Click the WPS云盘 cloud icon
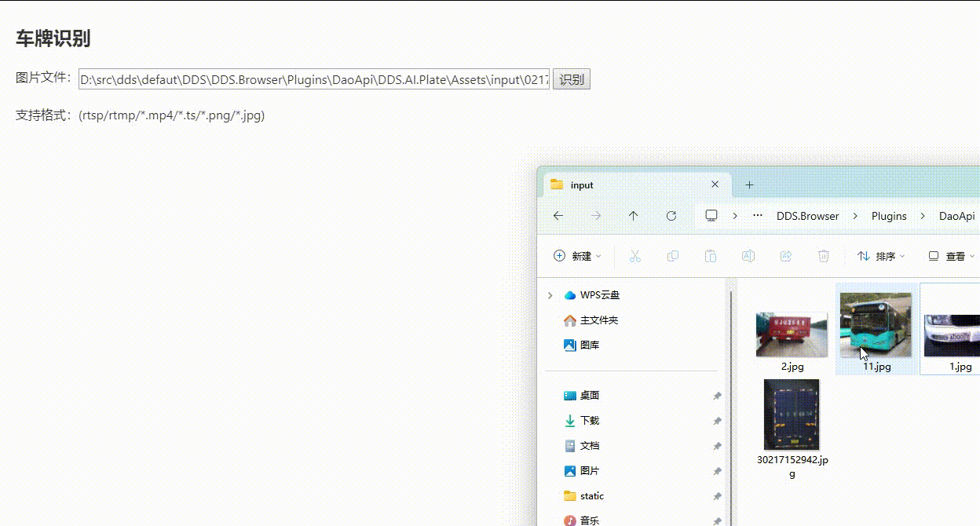This screenshot has height=526, width=980. 570,295
